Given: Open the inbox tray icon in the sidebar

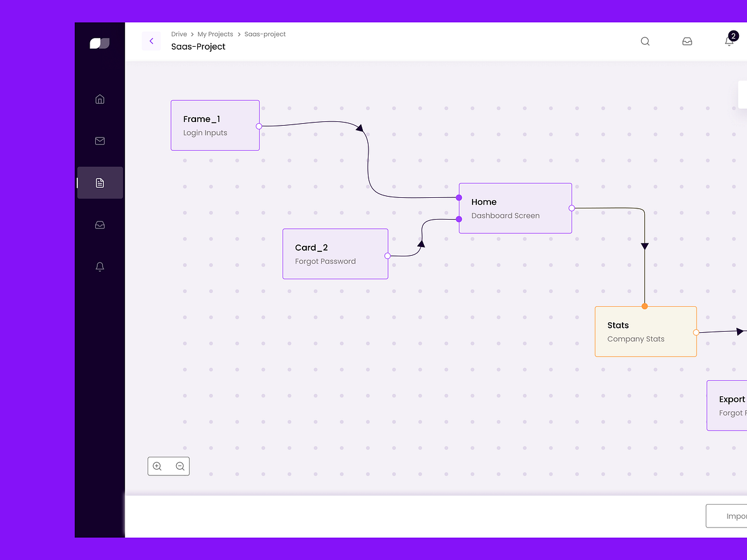Looking at the screenshot, I should coord(100,225).
